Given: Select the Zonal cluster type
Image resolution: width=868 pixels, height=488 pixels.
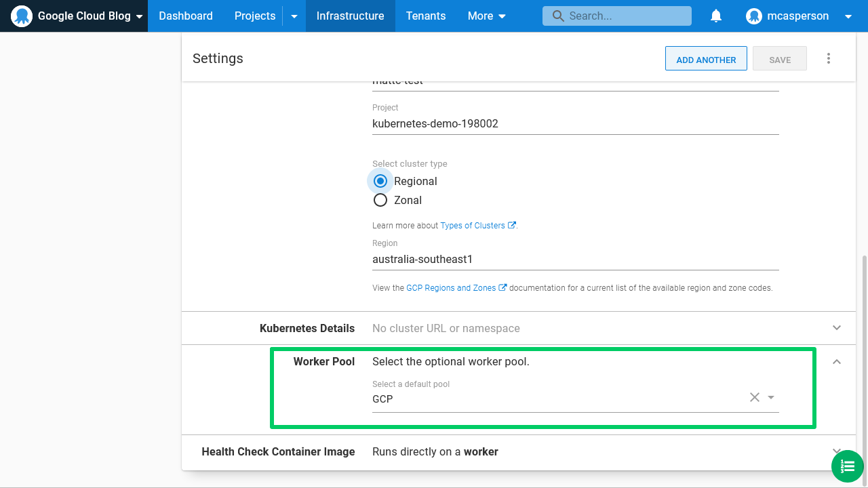Looking at the screenshot, I should pos(380,200).
